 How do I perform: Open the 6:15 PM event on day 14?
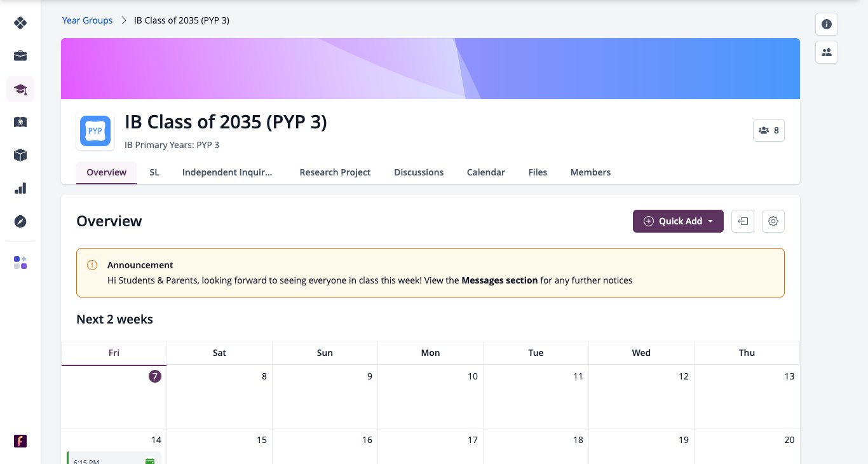tap(114, 458)
